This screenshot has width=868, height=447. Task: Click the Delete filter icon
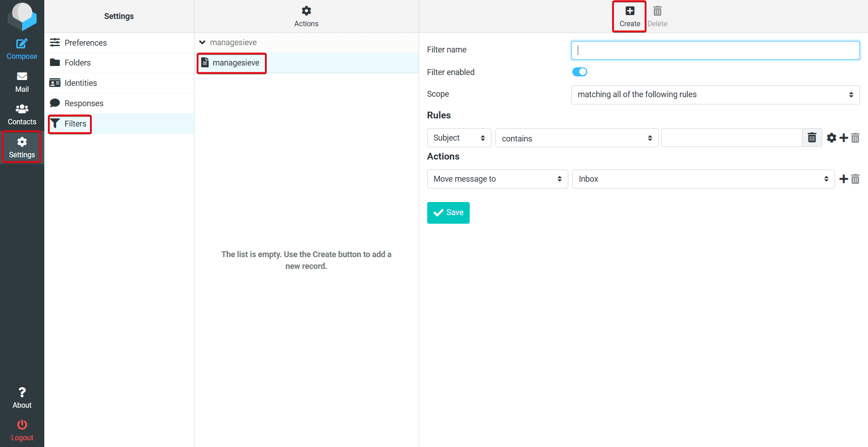(x=657, y=16)
